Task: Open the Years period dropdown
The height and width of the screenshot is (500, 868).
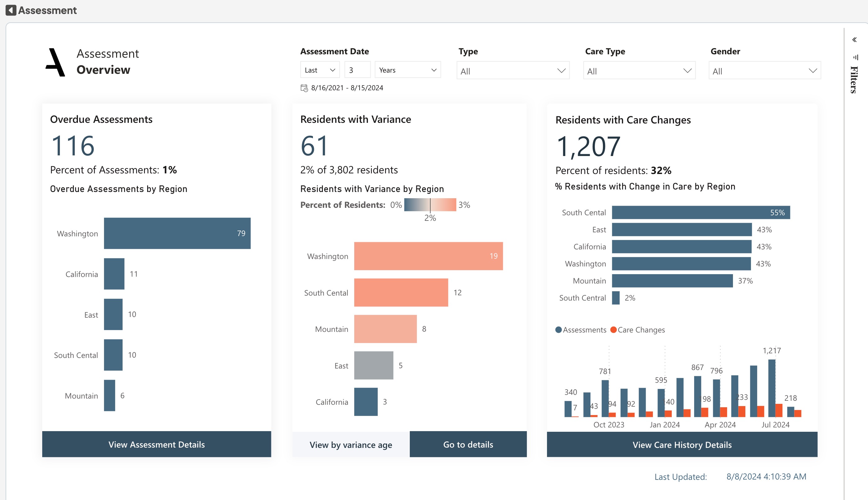Action: [x=407, y=70]
